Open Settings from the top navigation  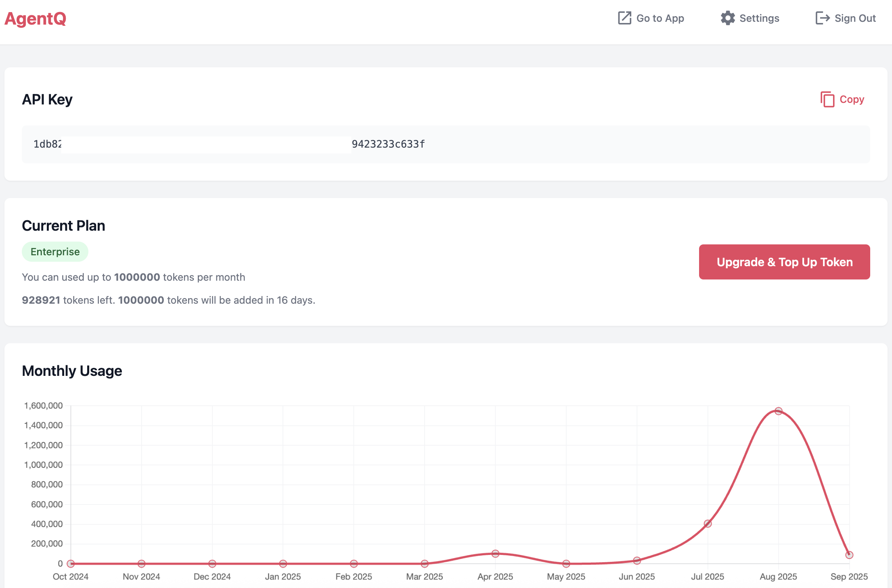click(x=759, y=18)
